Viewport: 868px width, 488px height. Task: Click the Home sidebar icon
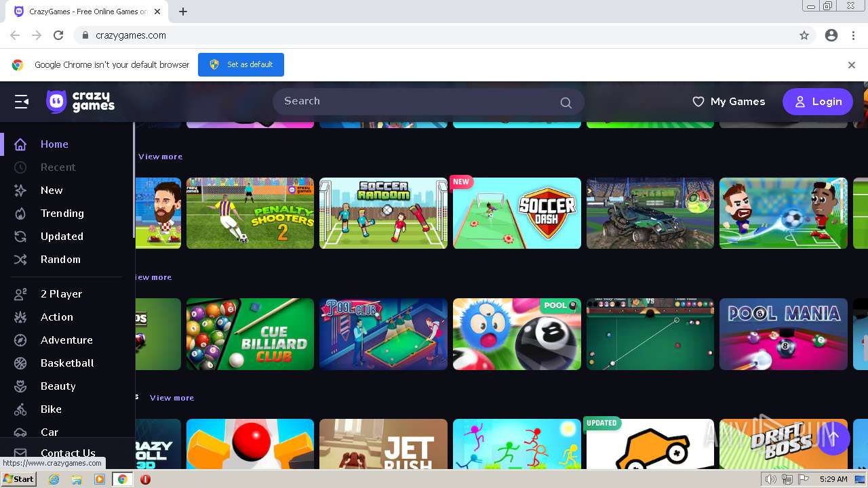20,144
